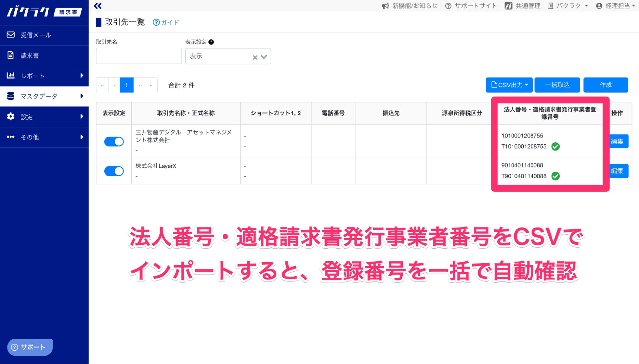Screen dimensions: 639x364
Task: Clear 表示 selection with X icon
Action: [255, 57]
